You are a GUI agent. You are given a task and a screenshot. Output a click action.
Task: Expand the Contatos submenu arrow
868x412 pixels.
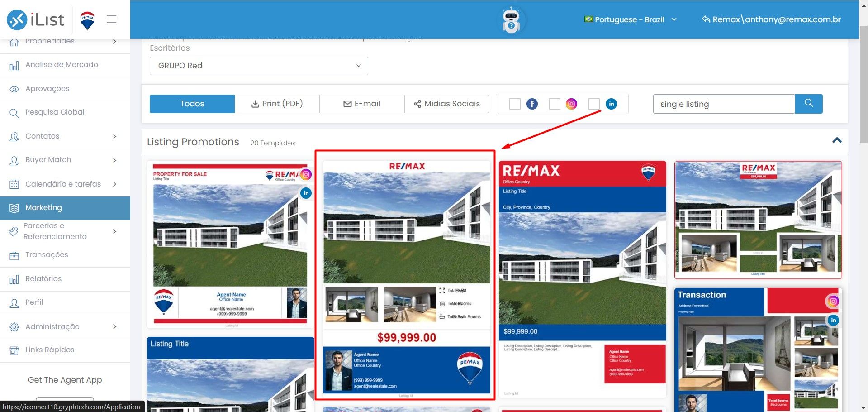[114, 136]
